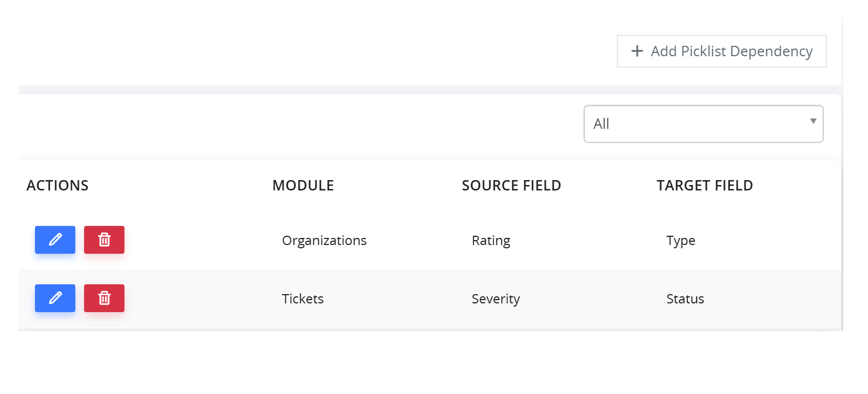Click the TARGET FIELD column header
868x394 pixels.
[705, 186]
